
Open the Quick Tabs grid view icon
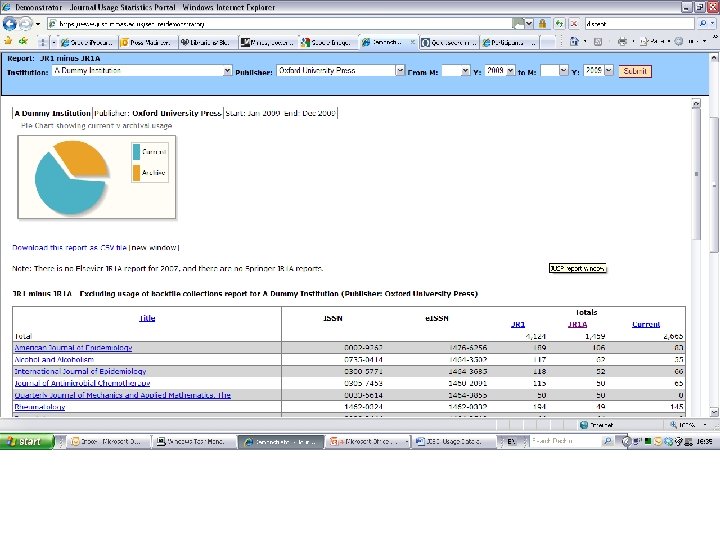43,42
